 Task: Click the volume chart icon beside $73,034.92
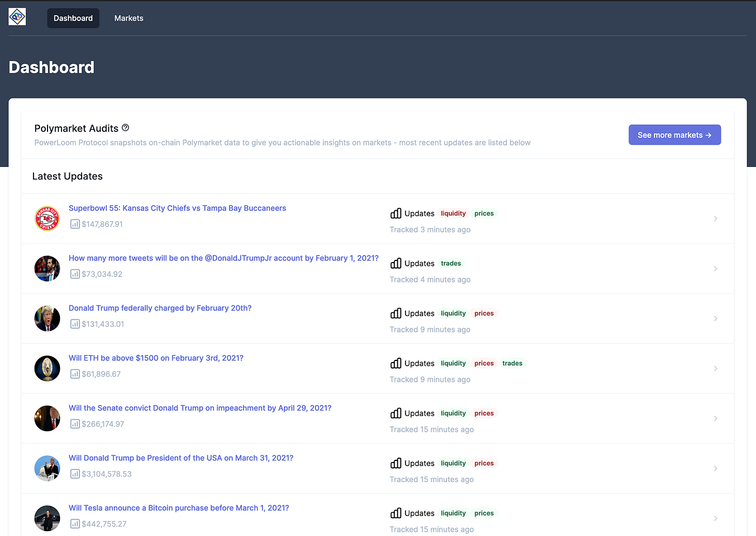[75, 274]
